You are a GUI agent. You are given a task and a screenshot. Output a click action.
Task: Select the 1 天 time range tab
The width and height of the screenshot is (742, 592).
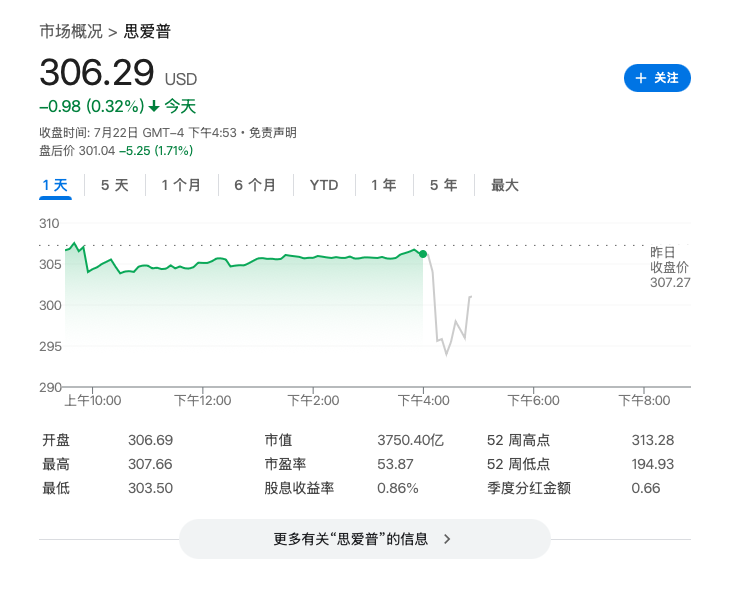coord(55,186)
